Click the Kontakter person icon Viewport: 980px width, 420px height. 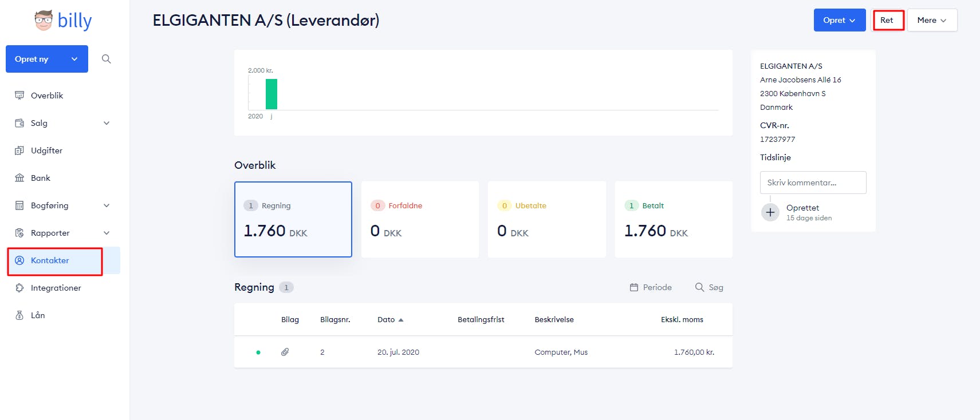tap(19, 260)
